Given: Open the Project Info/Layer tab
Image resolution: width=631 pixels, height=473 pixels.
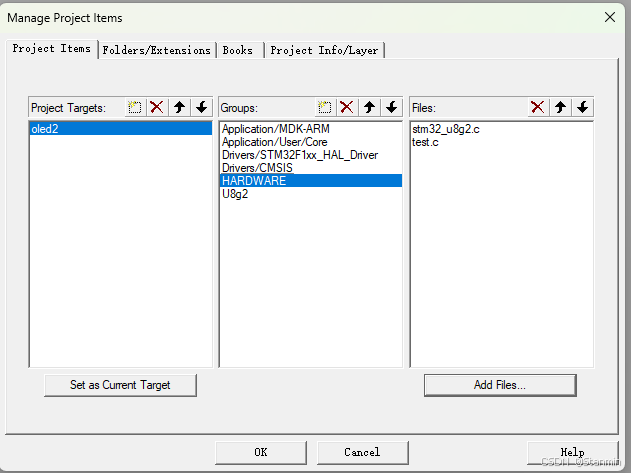Looking at the screenshot, I should pos(324,50).
